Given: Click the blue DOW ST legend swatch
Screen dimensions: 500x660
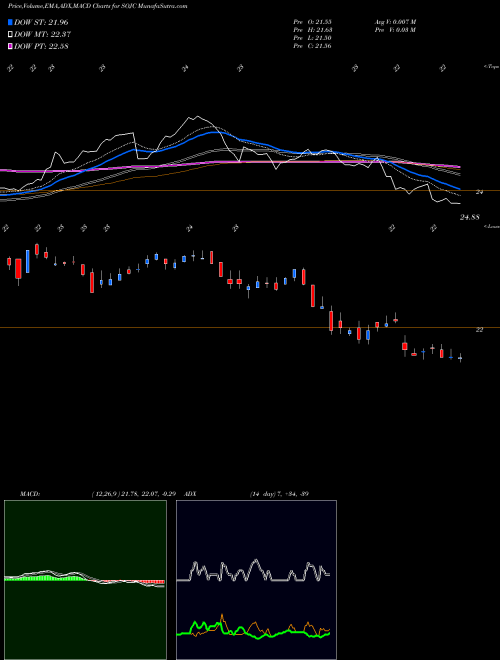Looking at the screenshot, I should click(x=11, y=22).
